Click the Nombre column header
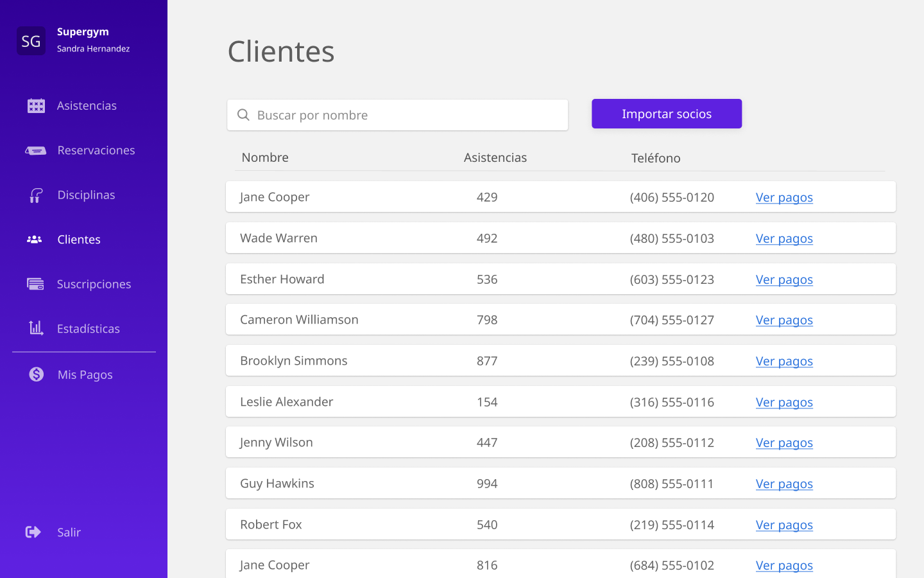Screen dimensions: 924x578 click(x=265, y=157)
